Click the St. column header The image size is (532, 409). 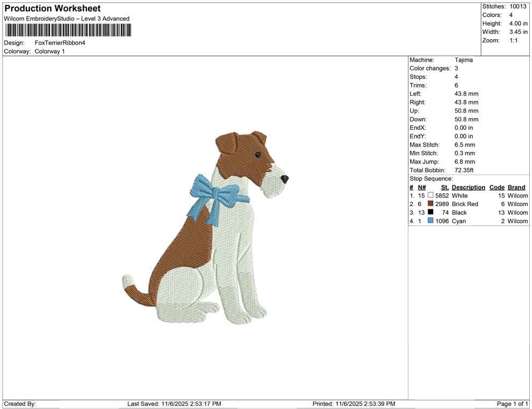point(444,187)
